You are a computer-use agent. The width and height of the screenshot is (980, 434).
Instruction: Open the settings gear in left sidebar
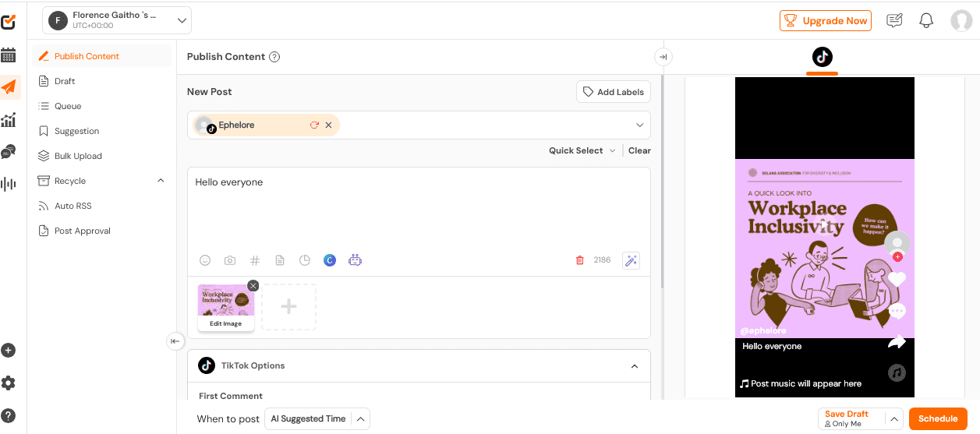coord(9,383)
